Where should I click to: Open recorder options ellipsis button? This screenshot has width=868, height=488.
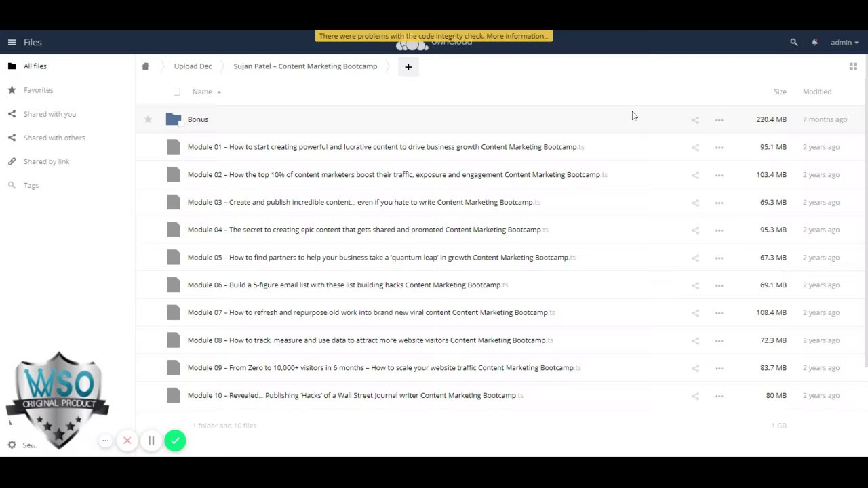pos(105,441)
